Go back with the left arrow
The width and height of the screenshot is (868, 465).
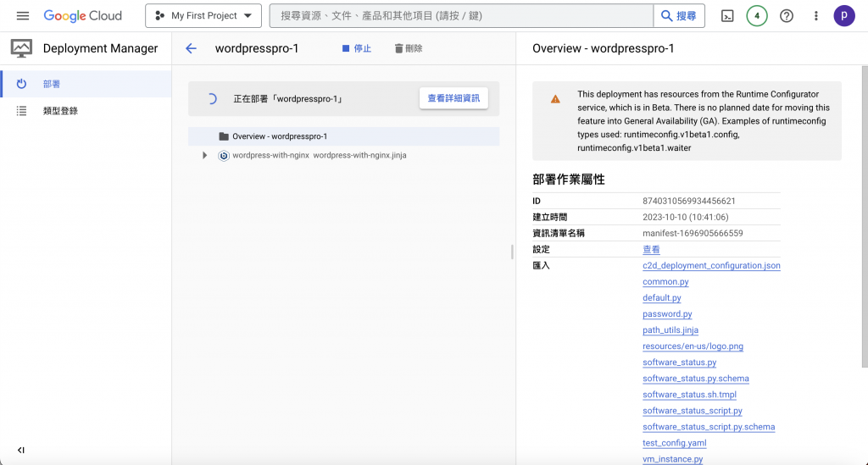pyautogui.click(x=191, y=48)
